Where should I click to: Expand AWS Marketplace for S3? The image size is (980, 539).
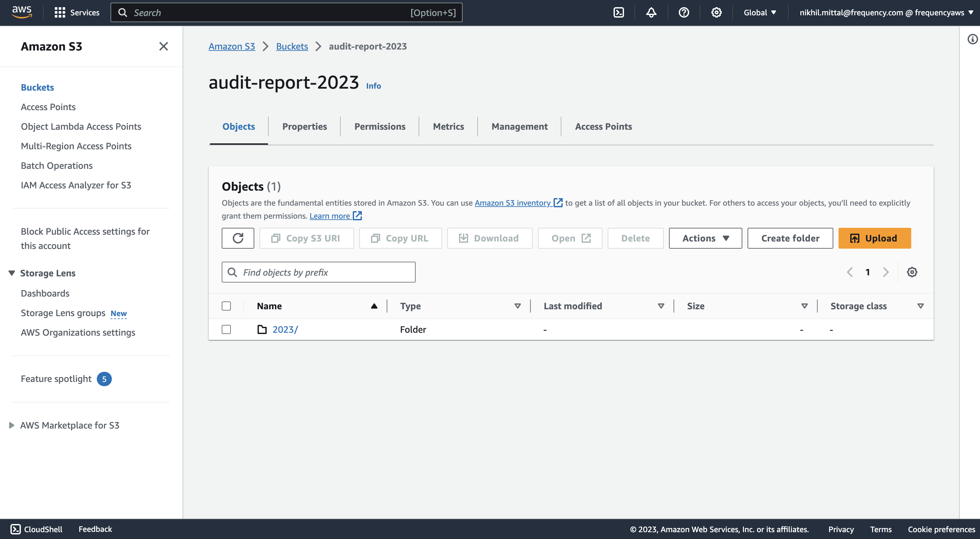click(12, 425)
